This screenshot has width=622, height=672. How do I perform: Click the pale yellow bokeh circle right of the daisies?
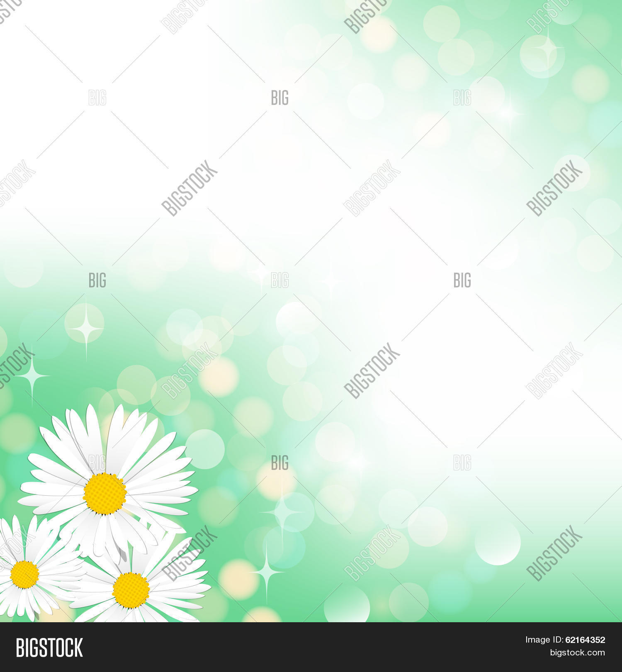[239, 579]
